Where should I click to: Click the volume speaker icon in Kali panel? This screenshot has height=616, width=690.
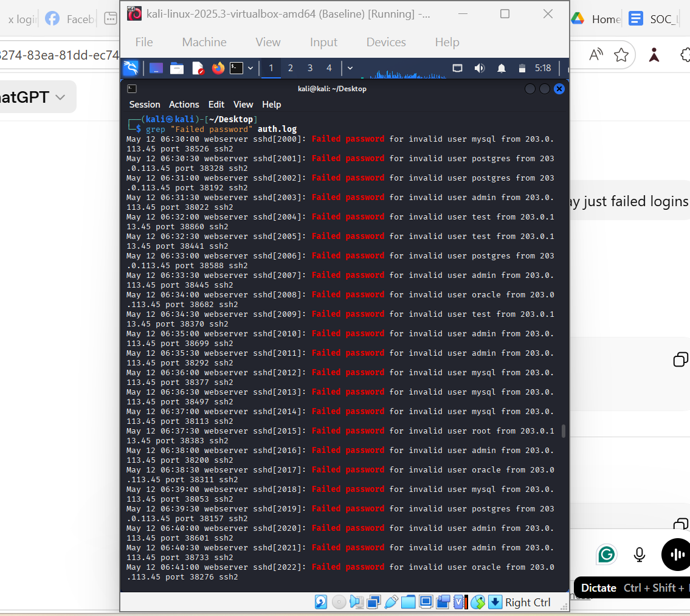479,68
